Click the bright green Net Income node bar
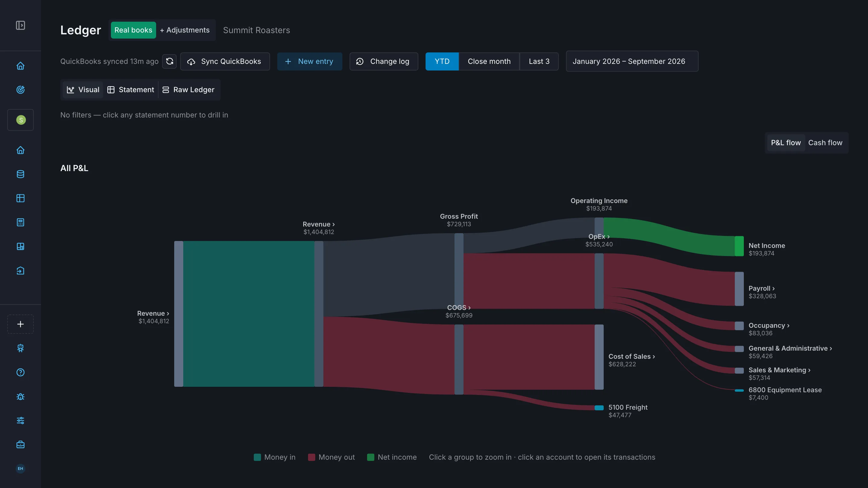The image size is (868, 488). [739, 246]
